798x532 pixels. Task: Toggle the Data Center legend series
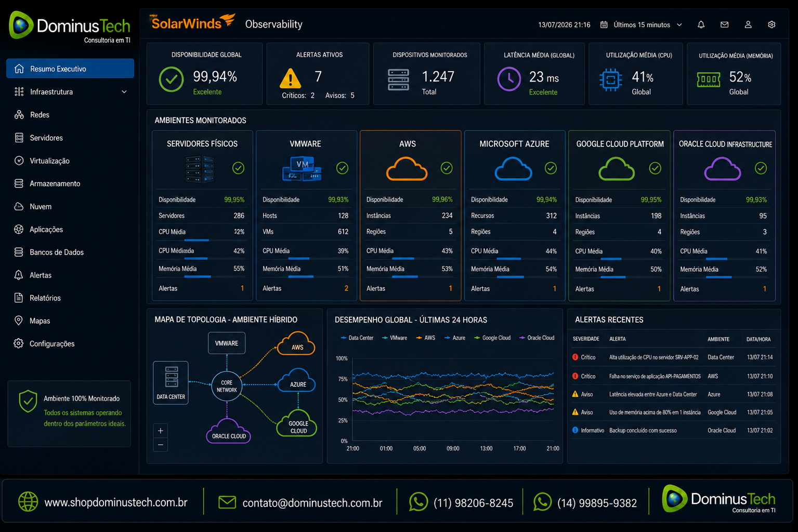pyautogui.click(x=357, y=338)
